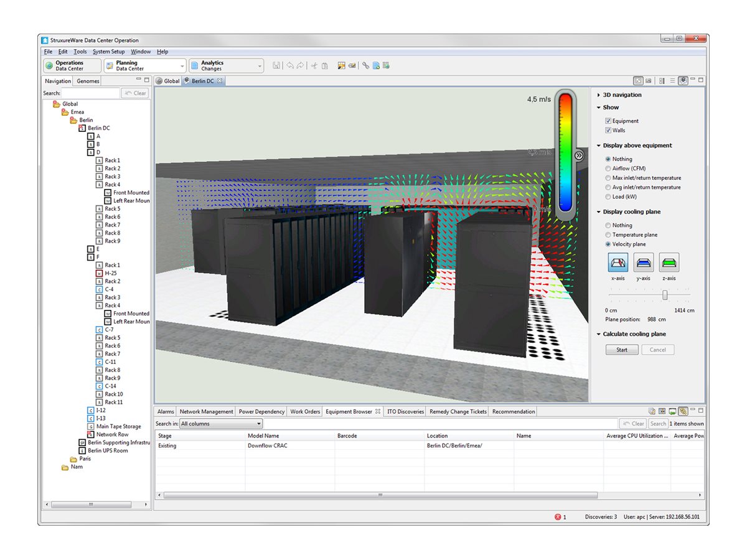
Task: Expand the 3D navigation section
Action: coord(599,95)
